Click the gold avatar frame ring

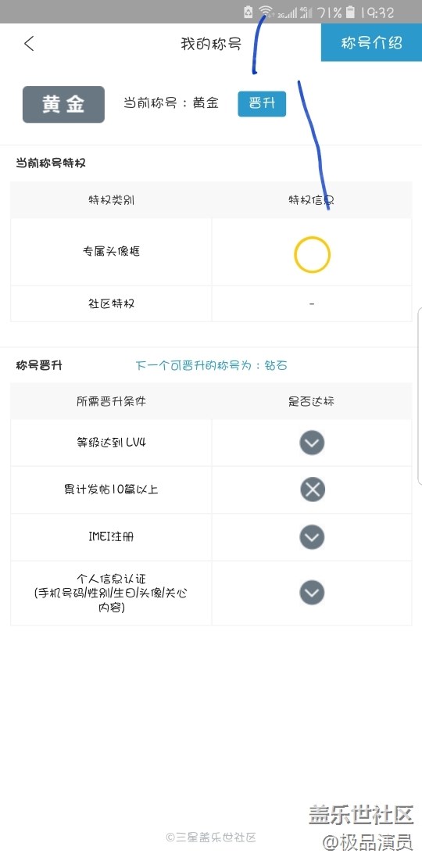pos(312,255)
